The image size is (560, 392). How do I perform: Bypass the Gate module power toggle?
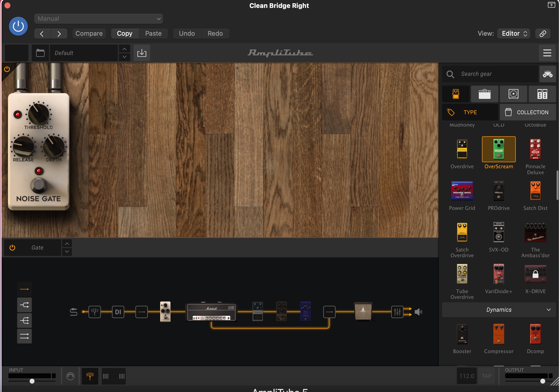12,248
